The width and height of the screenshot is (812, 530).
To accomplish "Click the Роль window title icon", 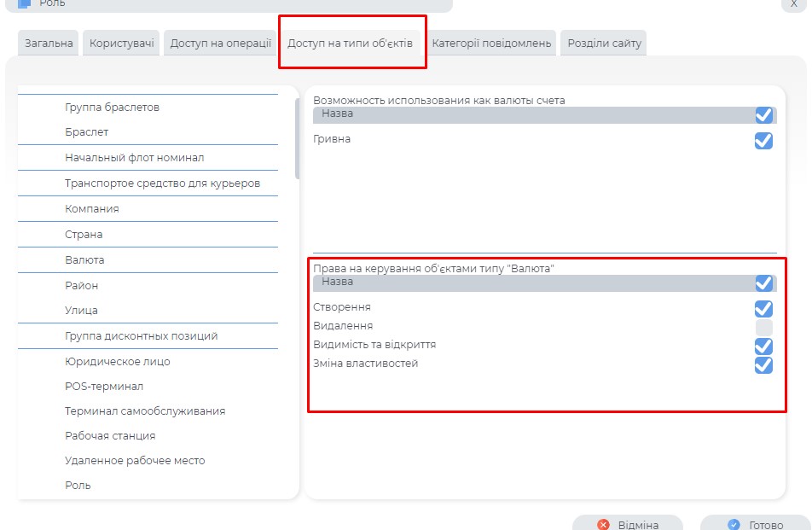I will pyautogui.click(x=25, y=3).
